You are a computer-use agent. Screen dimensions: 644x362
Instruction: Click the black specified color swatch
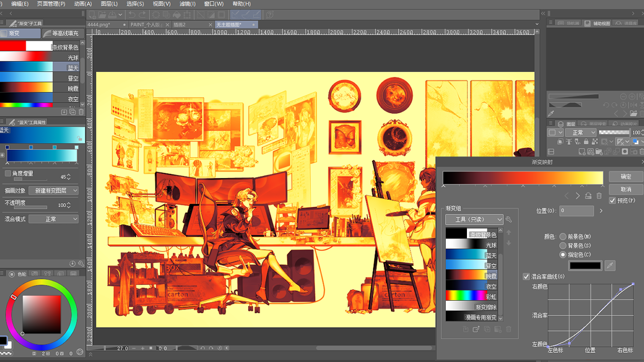[585, 265]
